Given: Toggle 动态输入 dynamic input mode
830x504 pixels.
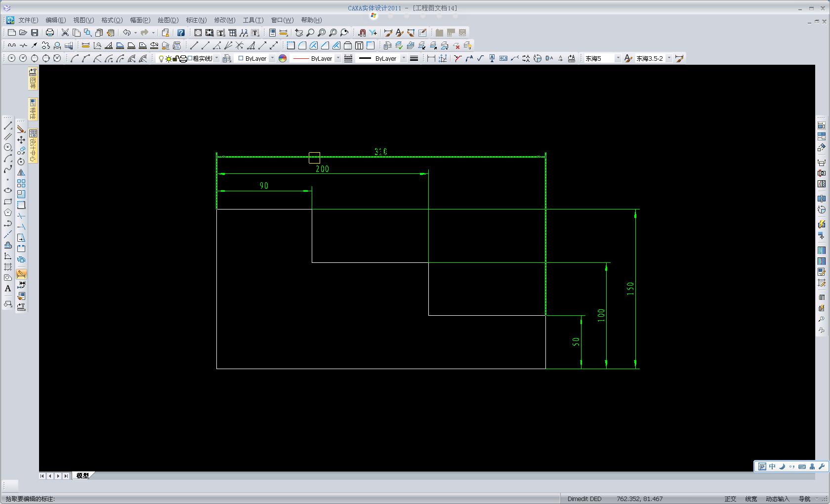Looking at the screenshot, I should pyautogui.click(x=778, y=499).
